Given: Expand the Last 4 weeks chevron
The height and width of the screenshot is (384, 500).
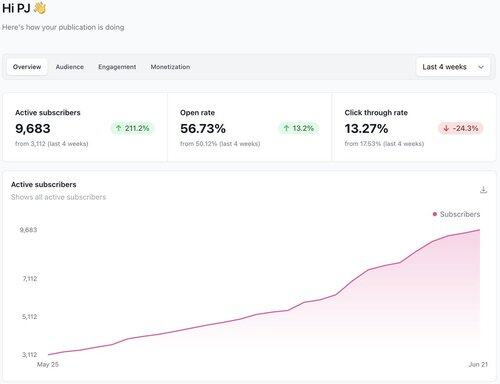Looking at the screenshot, I should pos(481,67).
